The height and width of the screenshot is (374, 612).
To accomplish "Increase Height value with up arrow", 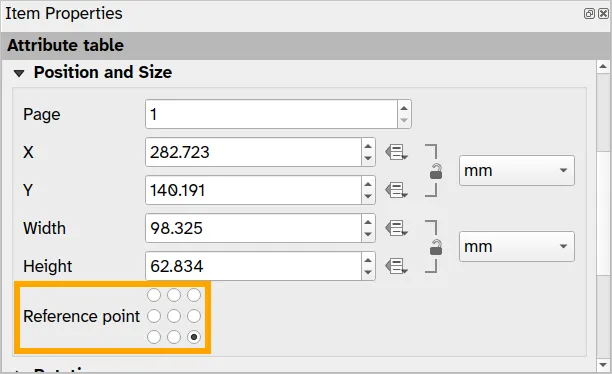I will (368, 260).
